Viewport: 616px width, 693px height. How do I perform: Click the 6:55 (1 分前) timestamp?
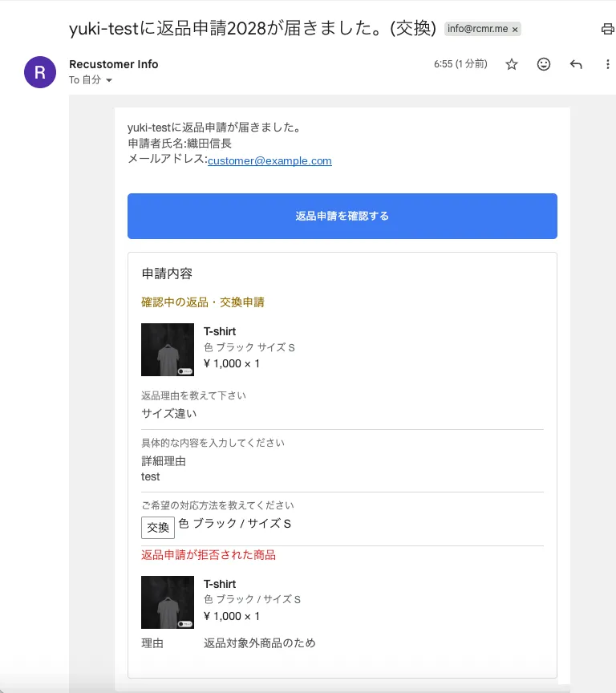point(460,64)
